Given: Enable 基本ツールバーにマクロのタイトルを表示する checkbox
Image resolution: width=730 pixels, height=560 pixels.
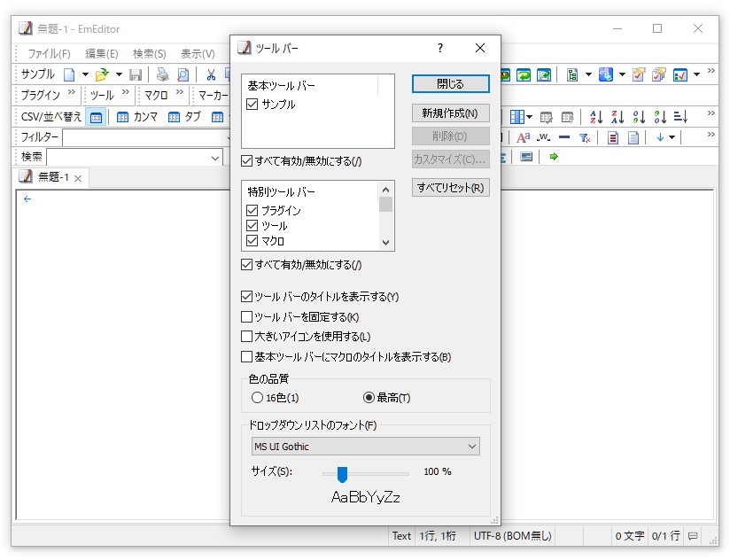Looking at the screenshot, I should coord(247,357).
